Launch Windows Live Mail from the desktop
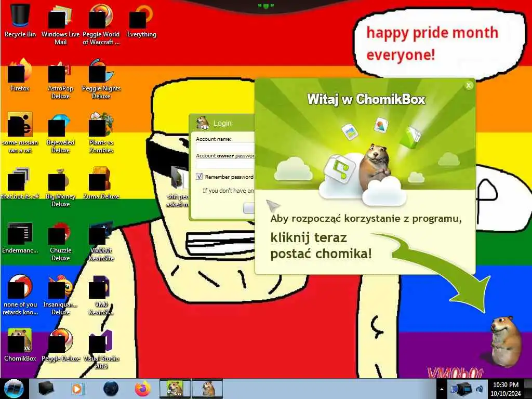Image resolution: width=532 pixels, height=399 pixels. tap(60, 24)
